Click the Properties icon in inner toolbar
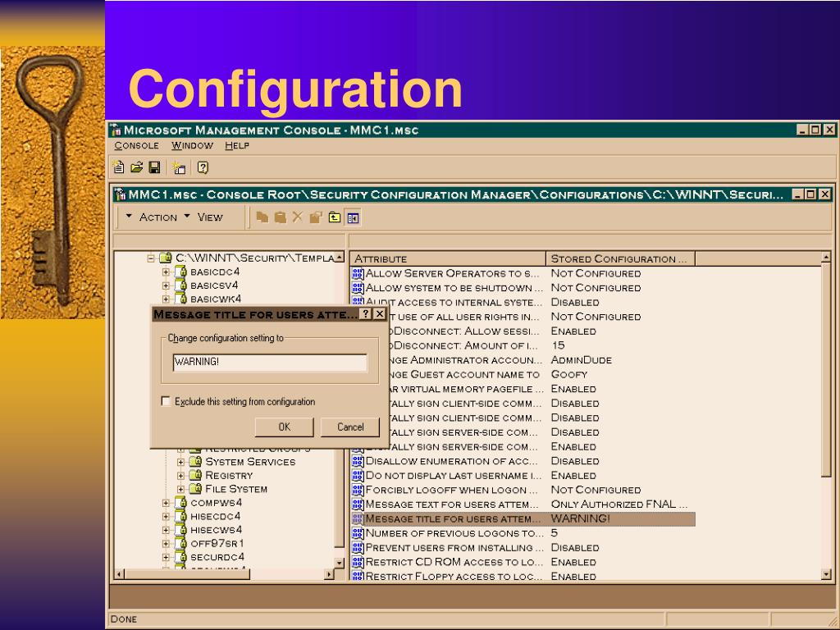Viewport: 840px width, 630px height. (x=316, y=217)
